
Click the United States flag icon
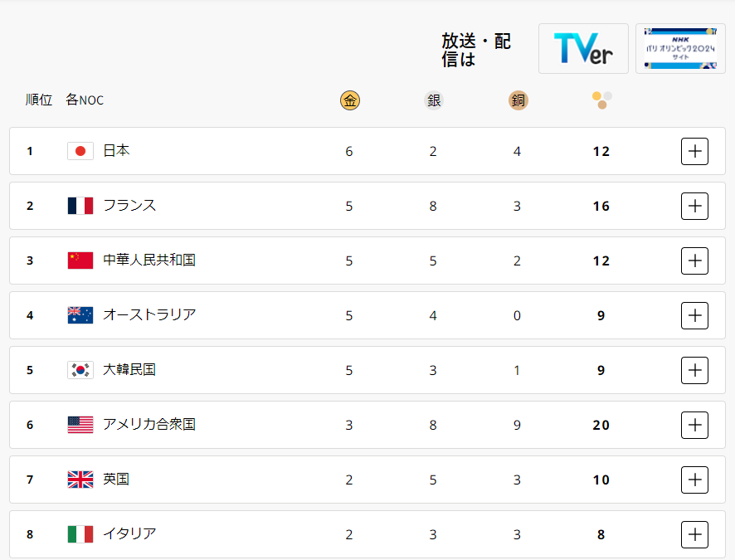tap(80, 425)
